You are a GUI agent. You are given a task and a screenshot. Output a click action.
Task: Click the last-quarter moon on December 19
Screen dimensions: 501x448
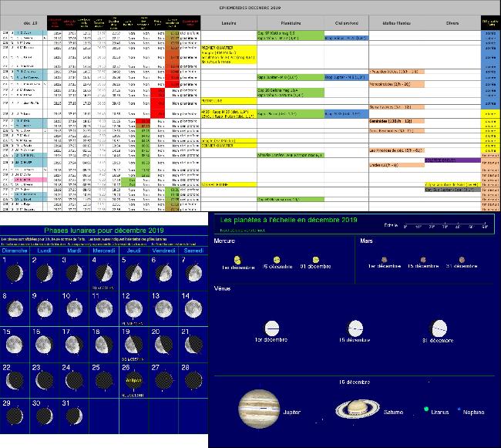[134, 345]
